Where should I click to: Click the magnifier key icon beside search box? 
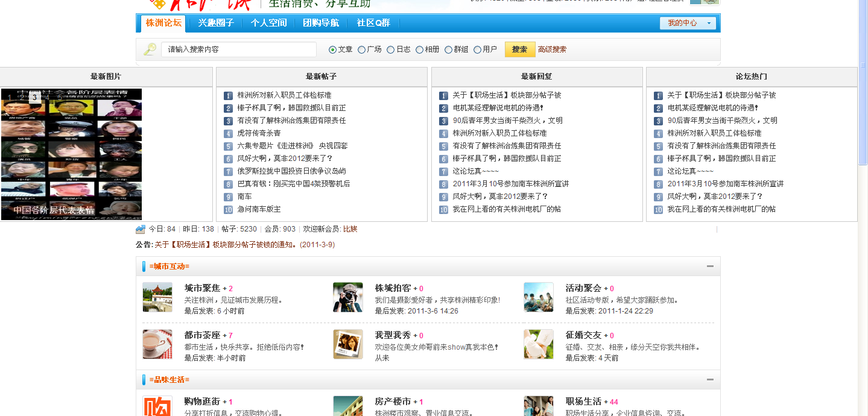[x=150, y=49]
